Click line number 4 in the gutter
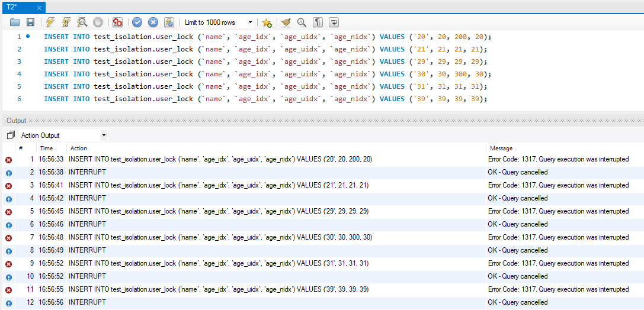The height and width of the screenshot is (310, 644). 20,74
